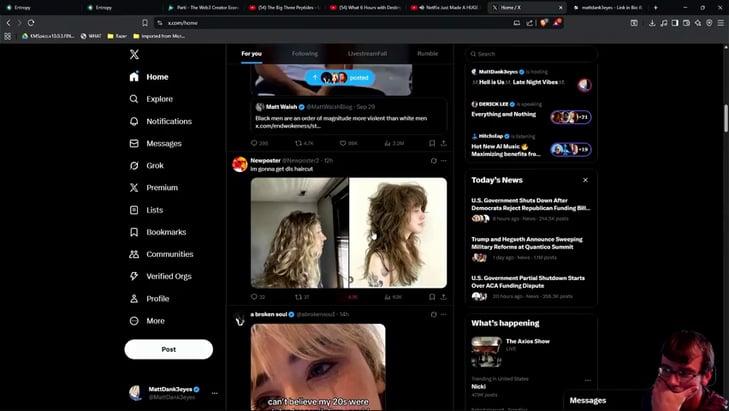Image resolution: width=729 pixels, height=411 pixels.
Task: Click Grok icon on a broken soul post
Action: tap(433, 314)
